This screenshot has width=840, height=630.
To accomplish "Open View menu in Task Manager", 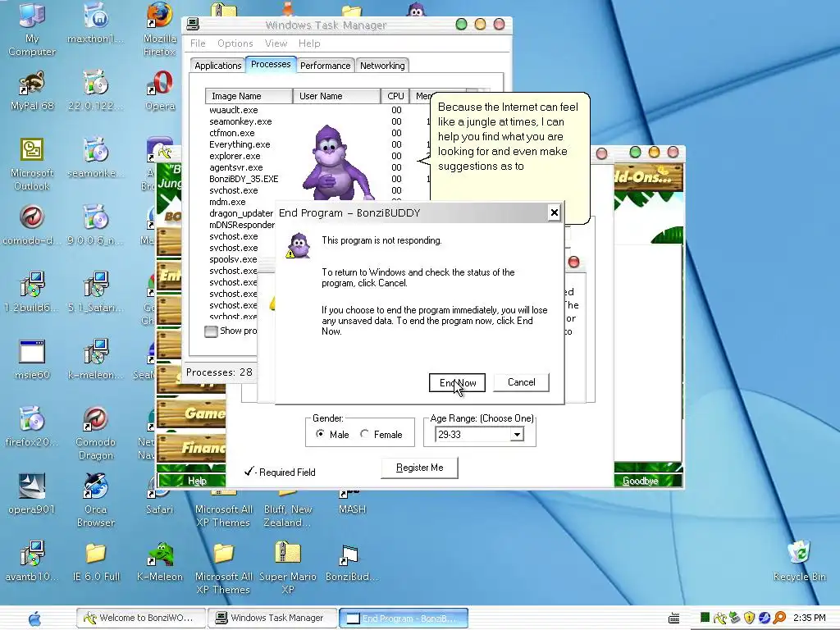I will (x=276, y=43).
